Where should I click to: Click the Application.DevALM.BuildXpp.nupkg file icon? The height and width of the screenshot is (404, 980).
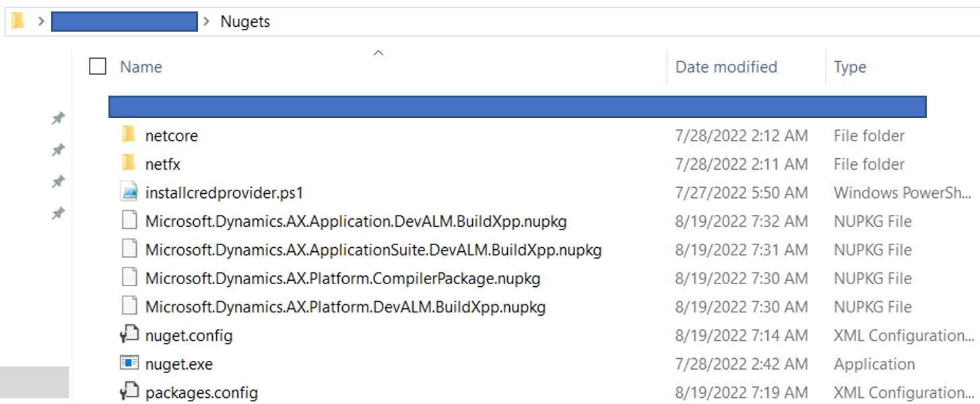[x=129, y=221]
